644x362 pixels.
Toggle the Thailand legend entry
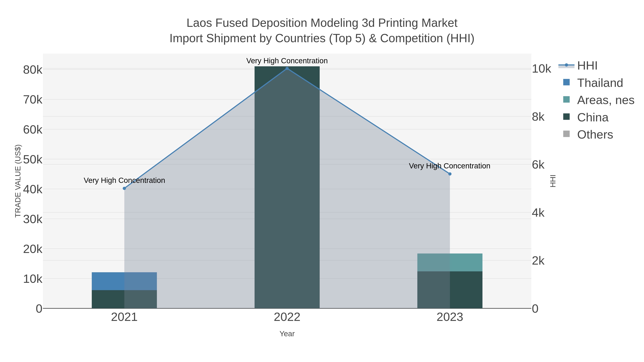(593, 83)
